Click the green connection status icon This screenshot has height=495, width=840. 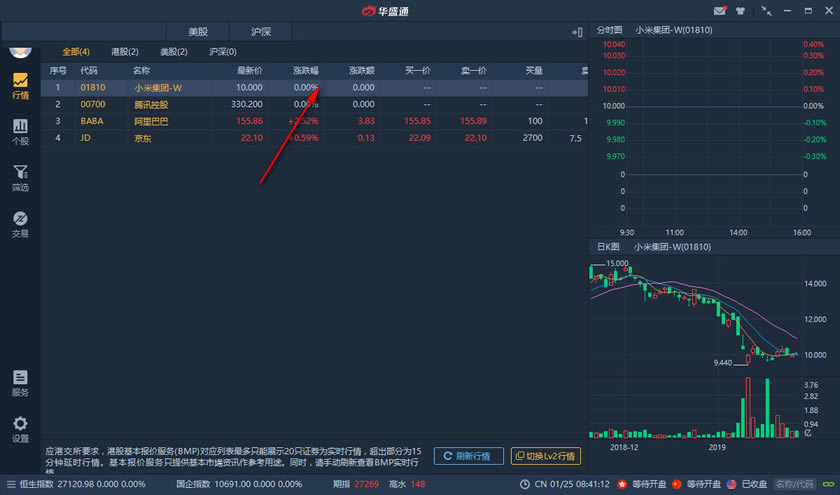pos(826,485)
